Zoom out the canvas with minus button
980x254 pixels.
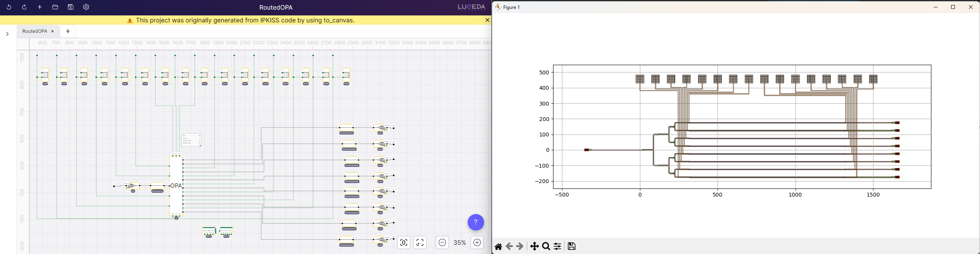[x=442, y=242]
